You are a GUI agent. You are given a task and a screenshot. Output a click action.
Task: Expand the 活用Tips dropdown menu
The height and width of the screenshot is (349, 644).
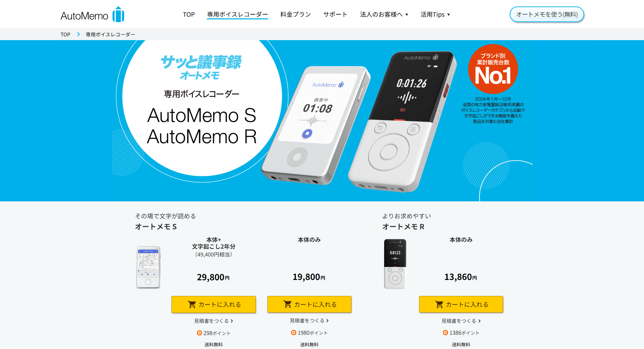tap(435, 15)
